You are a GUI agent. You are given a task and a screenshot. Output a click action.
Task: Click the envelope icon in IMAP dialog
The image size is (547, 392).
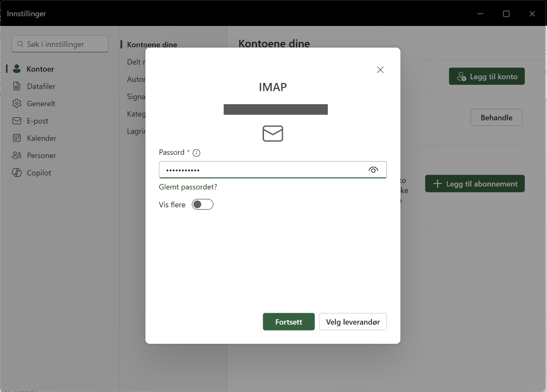tap(273, 133)
